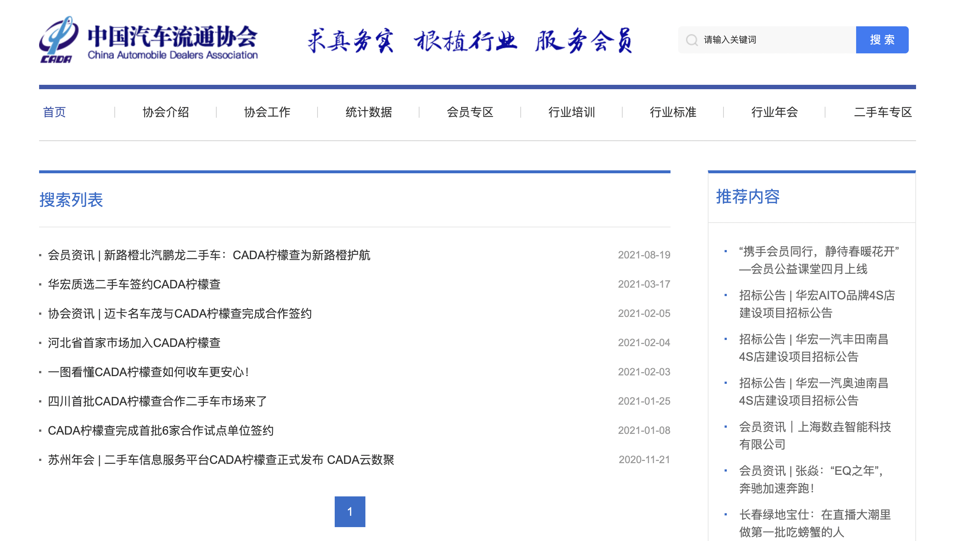The height and width of the screenshot is (541, 980).
Task: Click the date 2021-01-08
Action: click(x=644, y=431)
